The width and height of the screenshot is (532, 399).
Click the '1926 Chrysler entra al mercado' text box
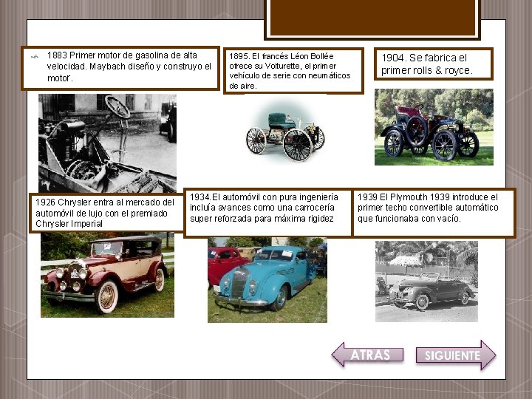[106, 213]
